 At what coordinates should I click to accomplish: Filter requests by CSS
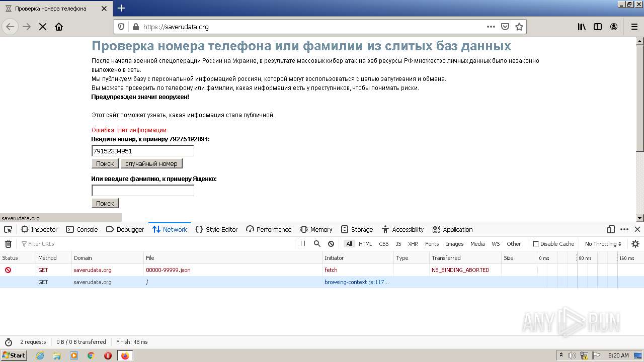(384, 244)
